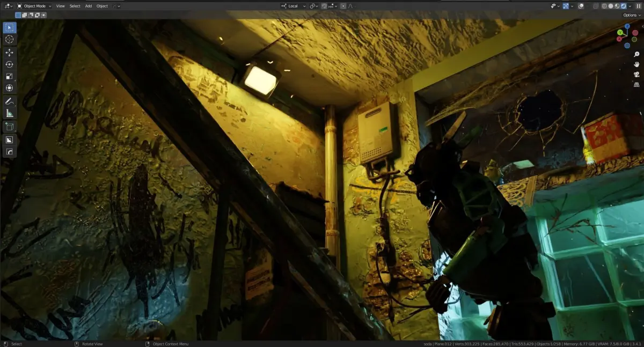Viewport: 644px width, 347px height.
Task: Expand the Options dropdown
Action: 632,15
